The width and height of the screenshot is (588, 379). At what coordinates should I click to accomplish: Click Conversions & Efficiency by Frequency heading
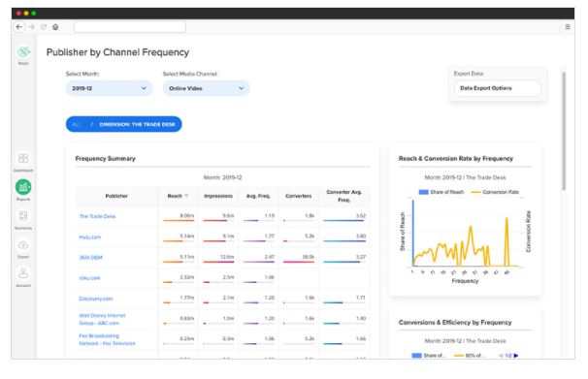point(455,323)
